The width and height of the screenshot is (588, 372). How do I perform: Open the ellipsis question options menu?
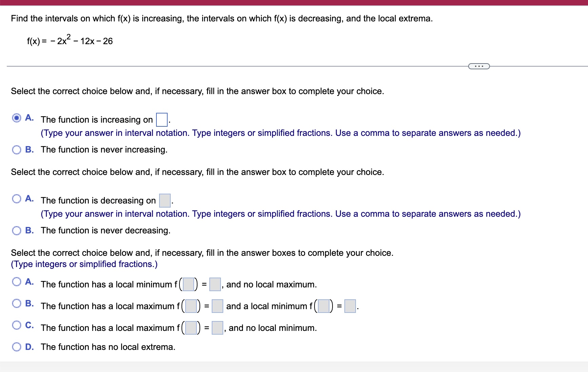tap(479, 66)
